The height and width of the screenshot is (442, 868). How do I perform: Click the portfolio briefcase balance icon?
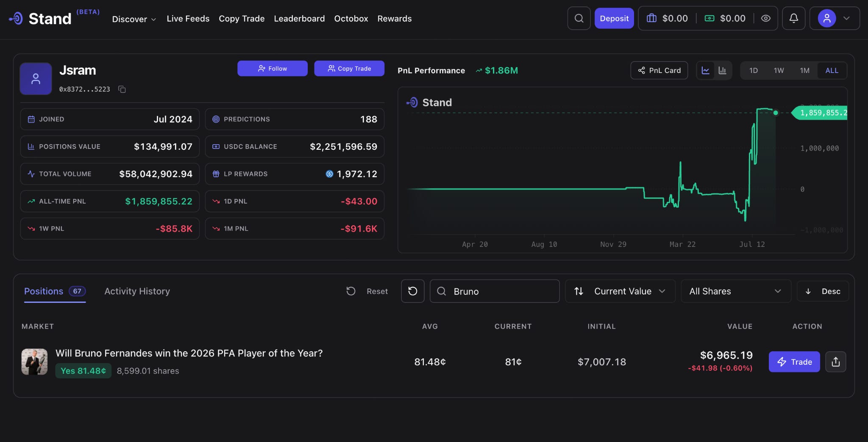click(651, 18)
